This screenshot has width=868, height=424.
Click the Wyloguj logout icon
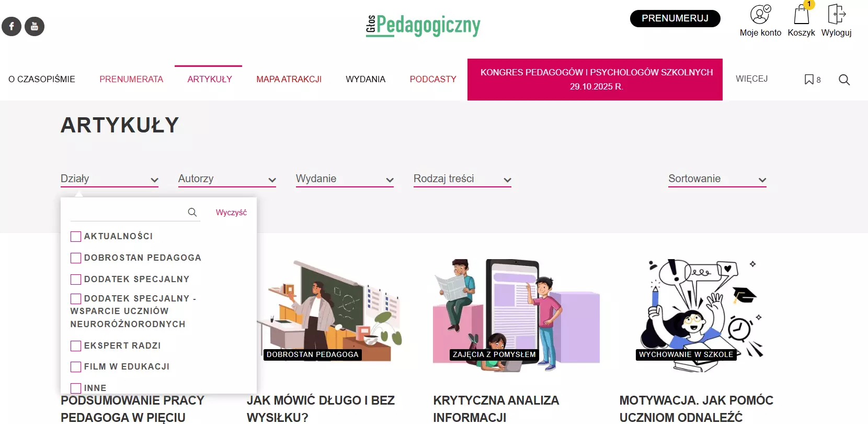coord(837,14)
